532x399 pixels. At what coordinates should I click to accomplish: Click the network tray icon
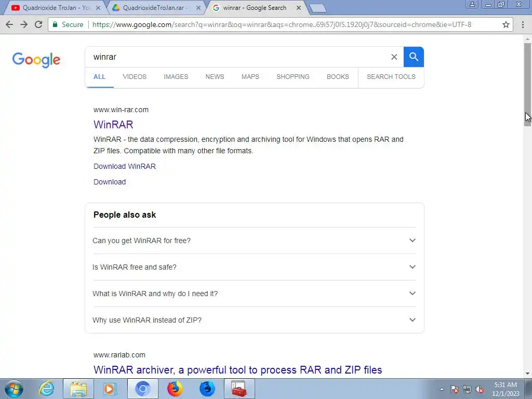[467, 390]
